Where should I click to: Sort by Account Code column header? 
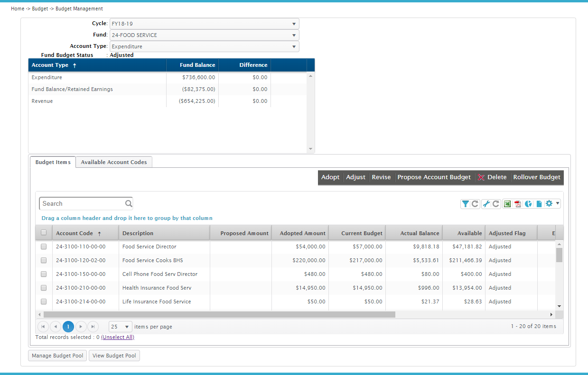(x=85, y=233)
